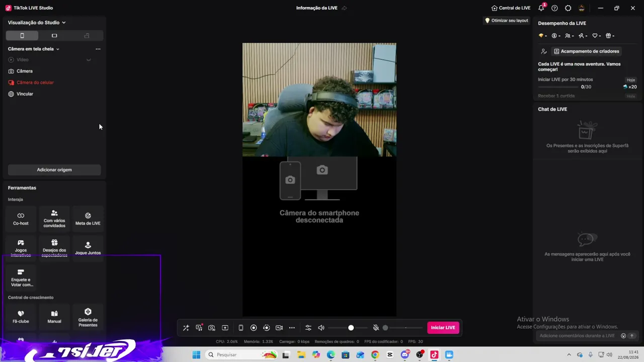Open the Galeria de Presentes tool
644x362 pixels.
click(88, 317)
